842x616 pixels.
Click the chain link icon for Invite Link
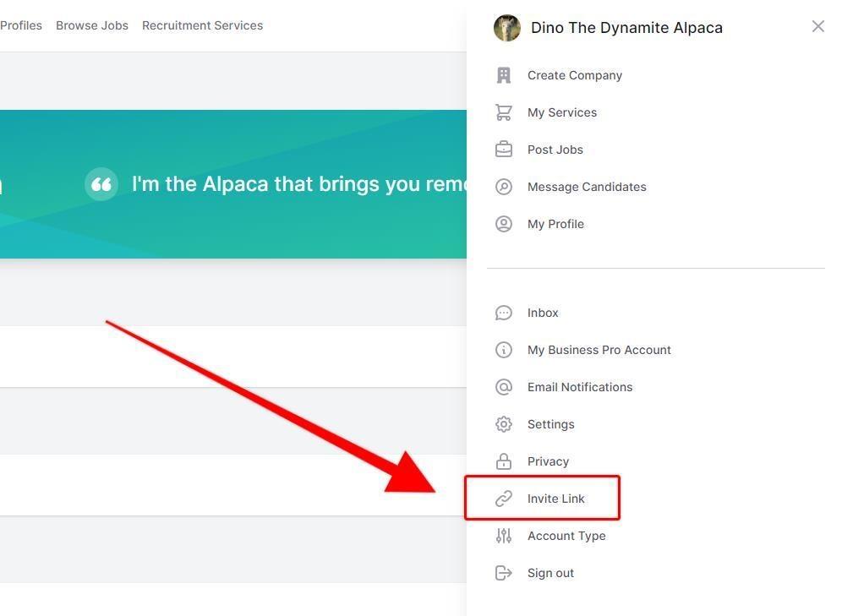tap(503, 499)
